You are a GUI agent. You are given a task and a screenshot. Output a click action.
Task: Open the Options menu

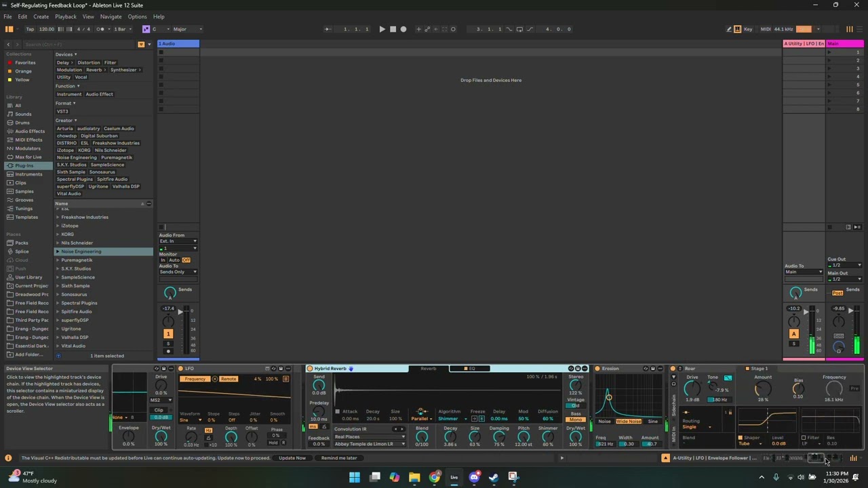[x=137, y=16]
